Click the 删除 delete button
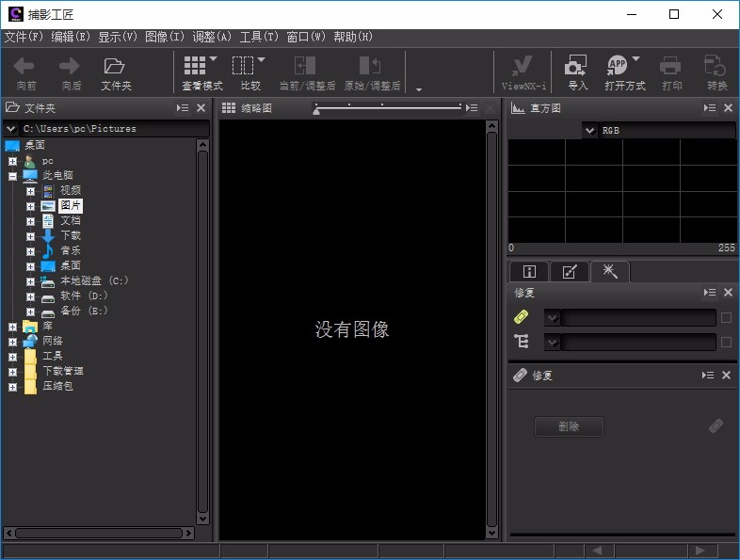Image resolution: width=740 pixels, height=560 pixels. (x=569, y=426)
